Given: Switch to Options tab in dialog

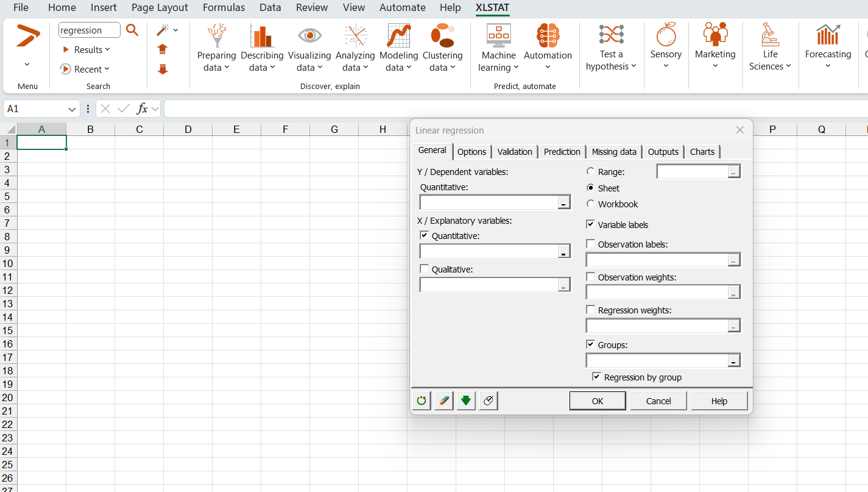Looking at the screenshot, I should click(x=472, y=152).
